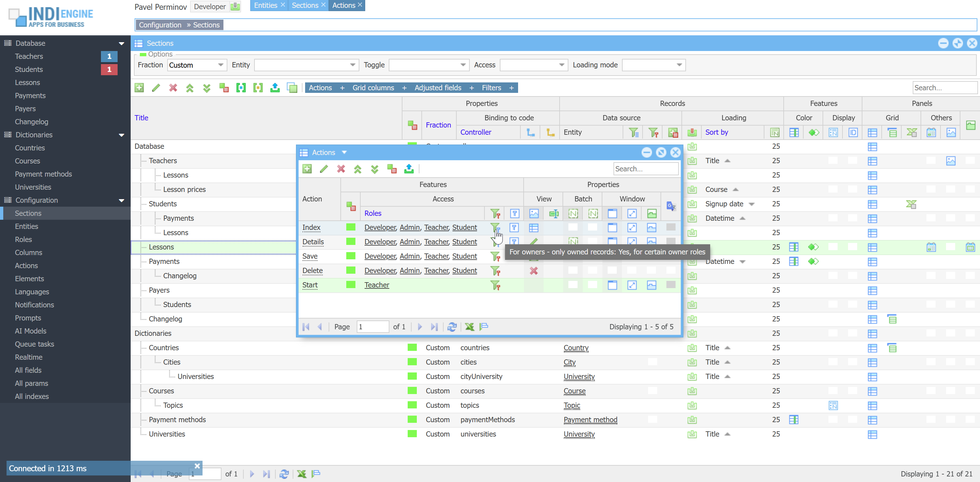
Task: Toggle green status square of Index action
Action: click(351, 227)
